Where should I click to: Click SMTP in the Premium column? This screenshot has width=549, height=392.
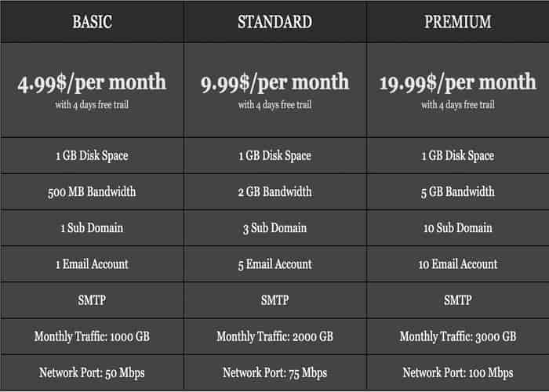point(458,300)
